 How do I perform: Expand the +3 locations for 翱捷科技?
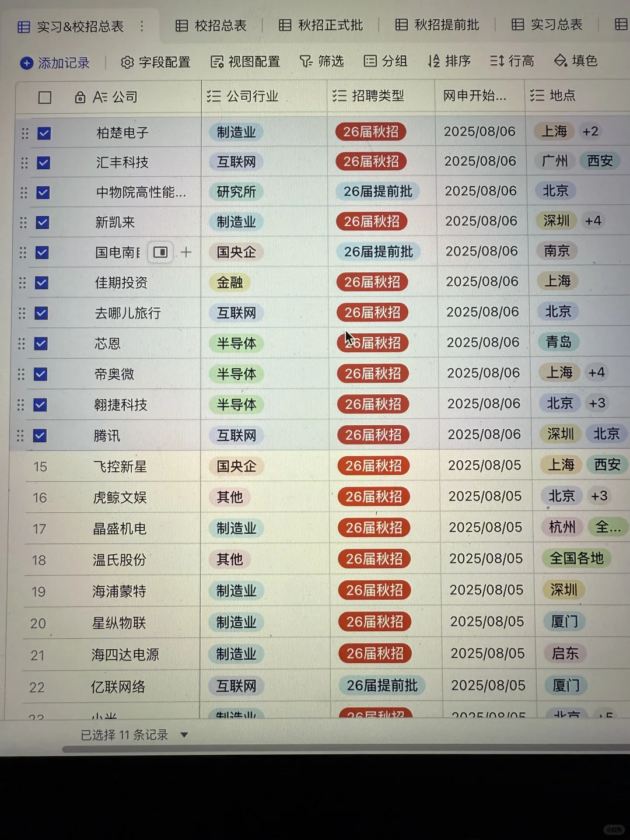pyautogui.click(x=597, y=403)
